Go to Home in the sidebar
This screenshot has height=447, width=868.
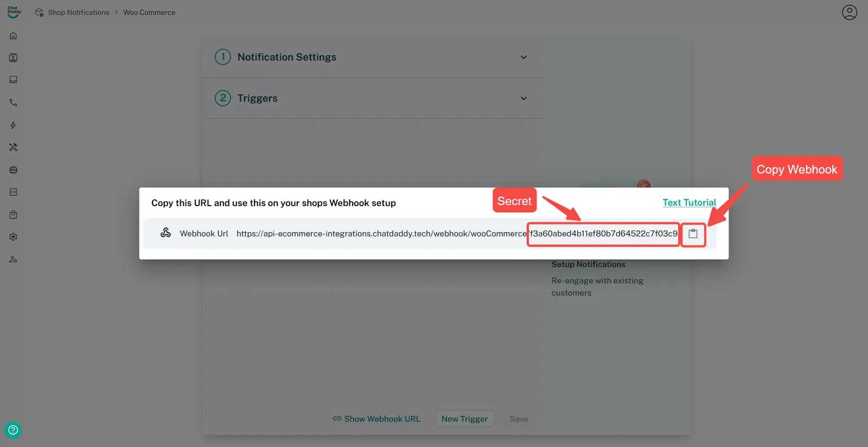[x=14, y=36]
